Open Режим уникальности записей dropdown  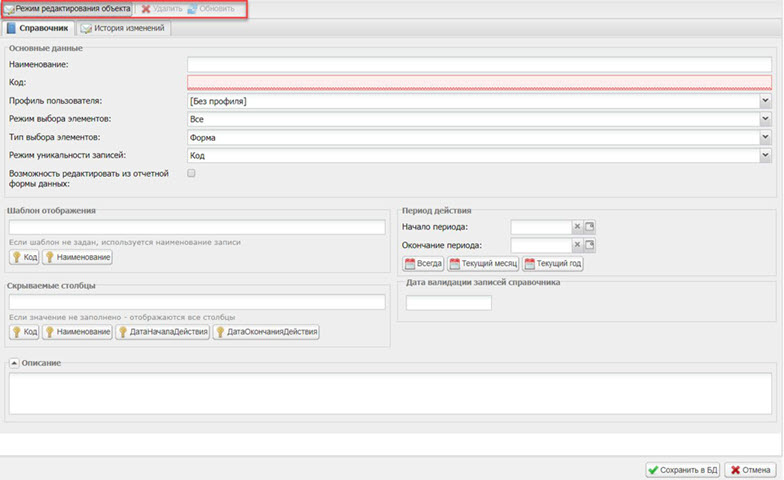click(765, 155)
